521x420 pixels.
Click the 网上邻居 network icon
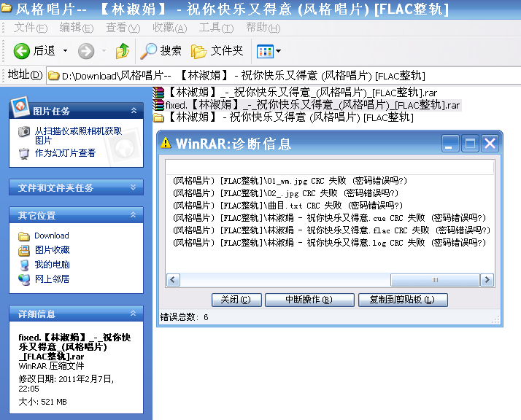(x=24, y=279)
